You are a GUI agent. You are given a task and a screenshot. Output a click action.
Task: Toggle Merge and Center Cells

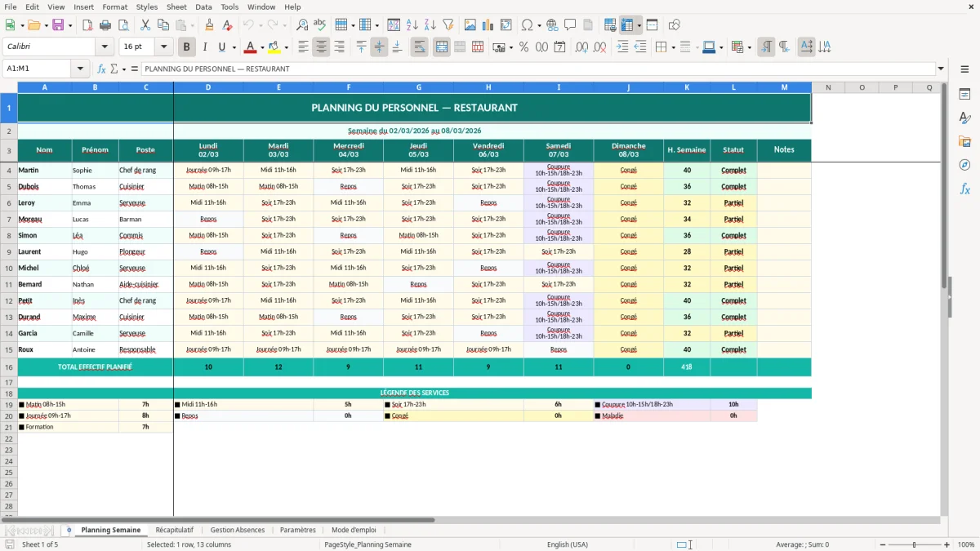coord(442,47)
